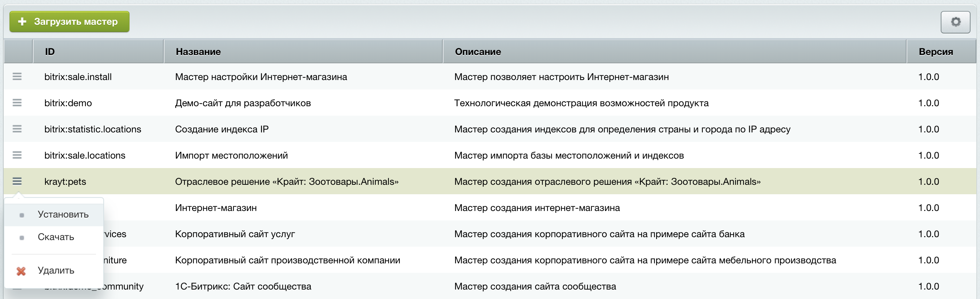This screenshot has height=299, width=980.
Task: Click the description mentioning сайта банка
Action: tap(599, 234)
